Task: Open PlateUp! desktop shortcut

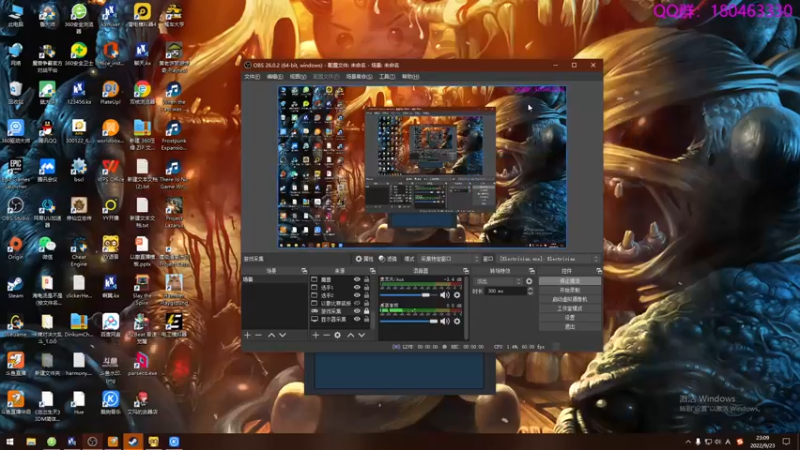Action: [110, 93]
